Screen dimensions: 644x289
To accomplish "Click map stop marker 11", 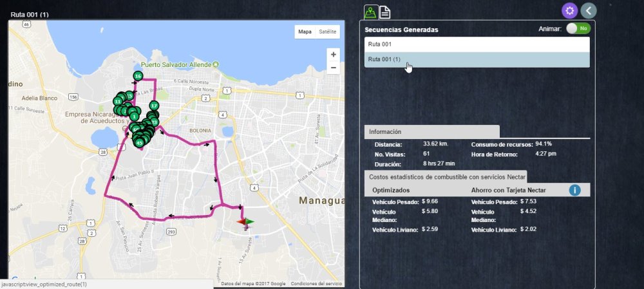I will pos(118,102).
